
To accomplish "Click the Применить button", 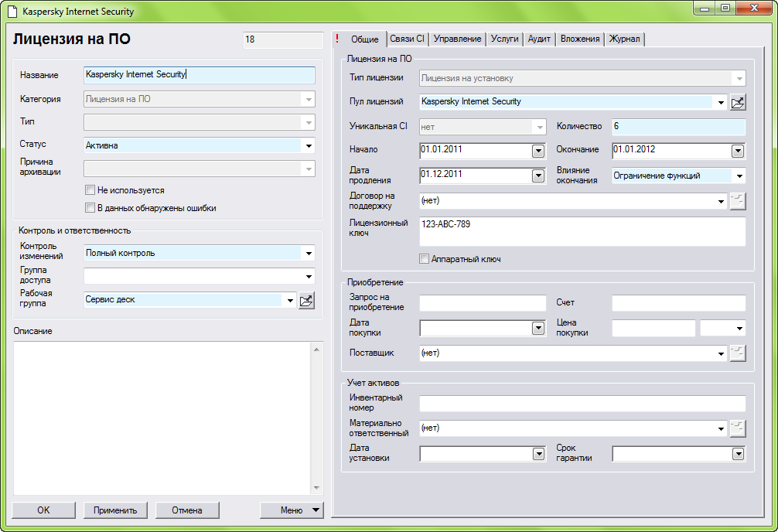I will 115,510.
